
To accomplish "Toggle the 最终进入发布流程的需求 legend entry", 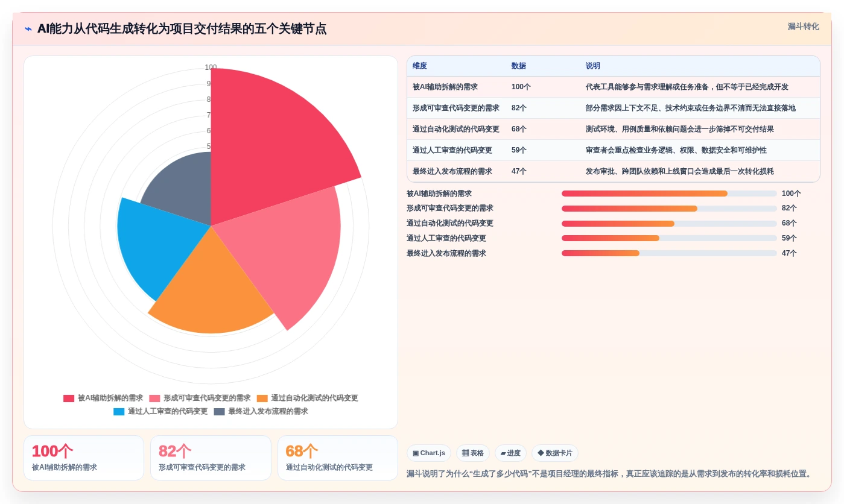I will (x=261, y=412).
